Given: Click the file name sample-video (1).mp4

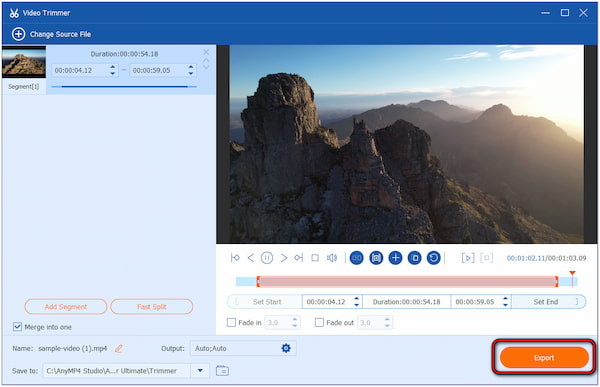Looking at the screenshot, I should (x=72, y=348).
